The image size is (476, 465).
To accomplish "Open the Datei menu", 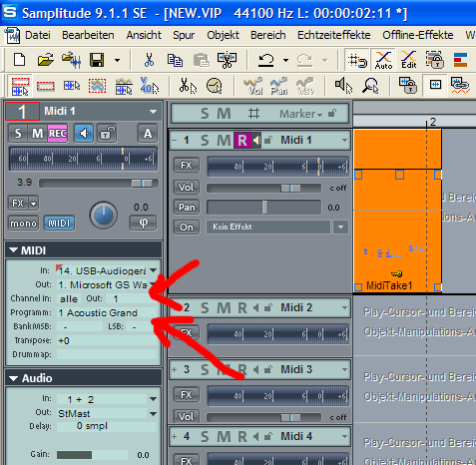I will (x=38, y=35).
